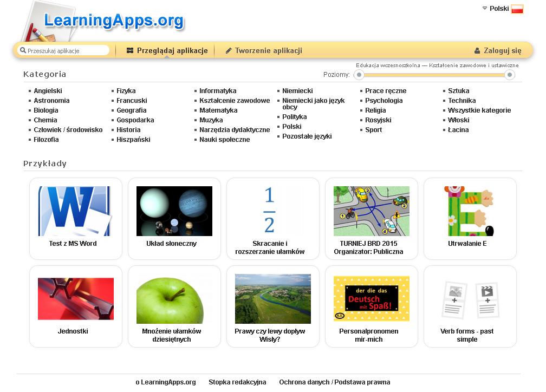
Task: Open the Astronomia category
Action: 51,100
